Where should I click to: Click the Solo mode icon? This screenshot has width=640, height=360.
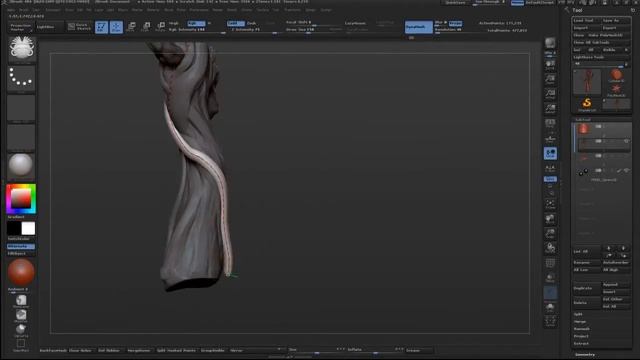[550, 308]
